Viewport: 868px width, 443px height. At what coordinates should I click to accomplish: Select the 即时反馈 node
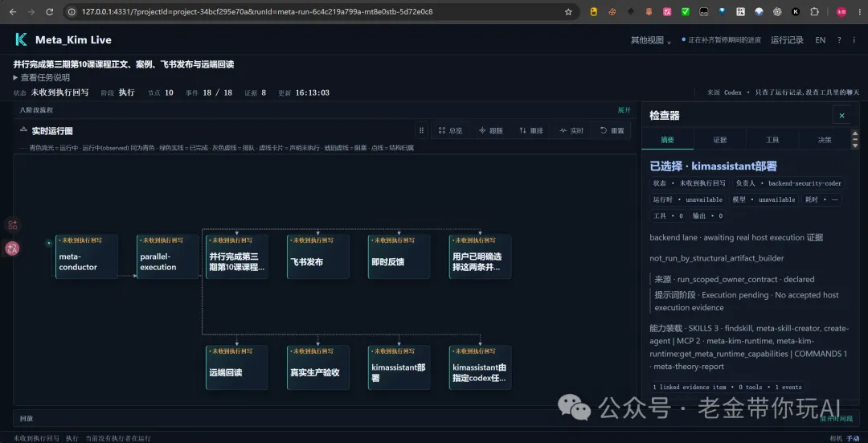[399, 256]
